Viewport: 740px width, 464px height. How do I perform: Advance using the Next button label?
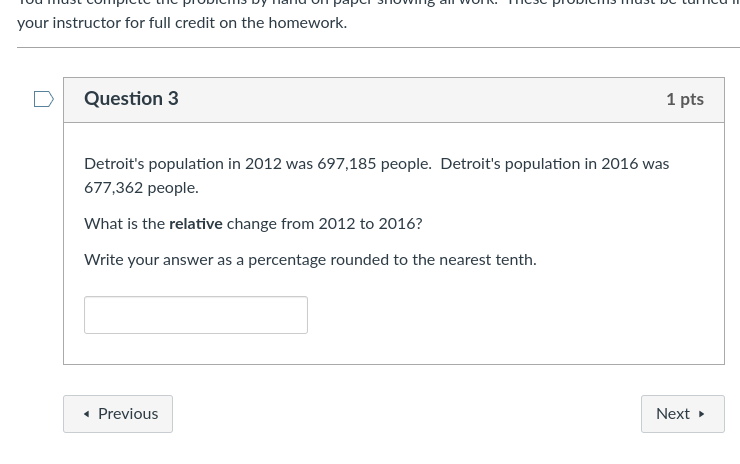pos(673,414)
